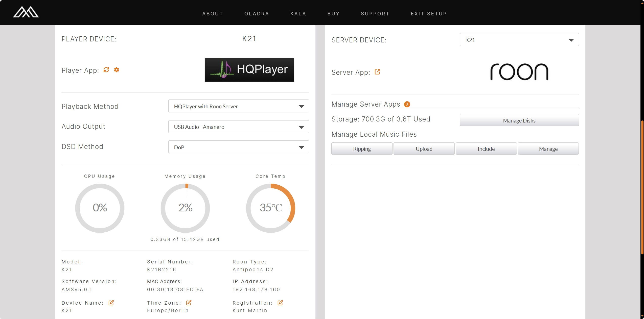Click the page vertical scrollbar thumb
This screenshot has width=644, height=319.
[642, 187]
